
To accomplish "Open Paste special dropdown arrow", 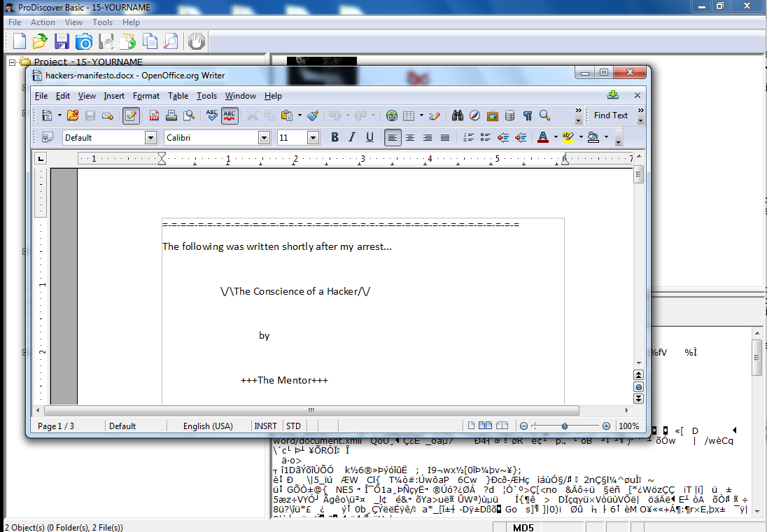I will (x=300, y=115).
